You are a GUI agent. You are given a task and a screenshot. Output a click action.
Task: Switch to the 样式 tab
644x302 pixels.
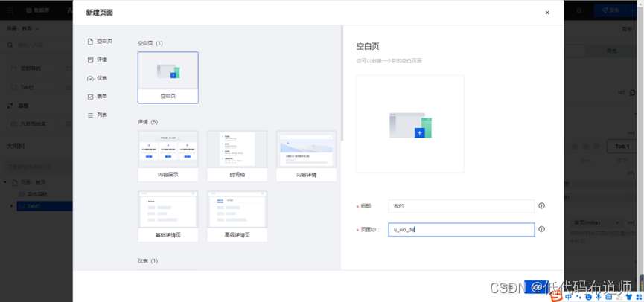tap(611, 51)
